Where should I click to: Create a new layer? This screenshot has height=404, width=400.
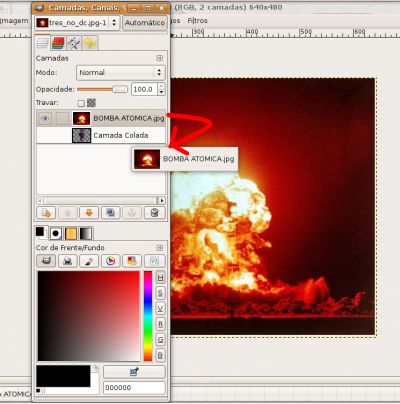point(46,213)
